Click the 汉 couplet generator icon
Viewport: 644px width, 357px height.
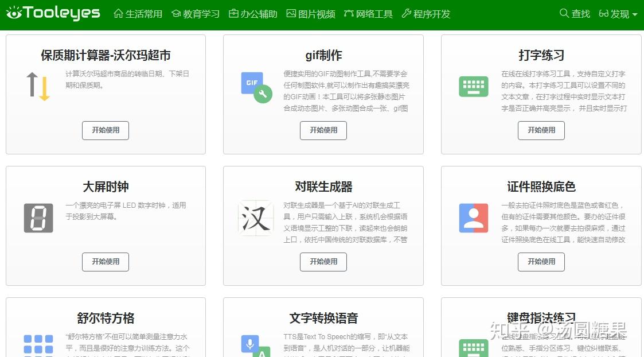click(x=256, y=218)
